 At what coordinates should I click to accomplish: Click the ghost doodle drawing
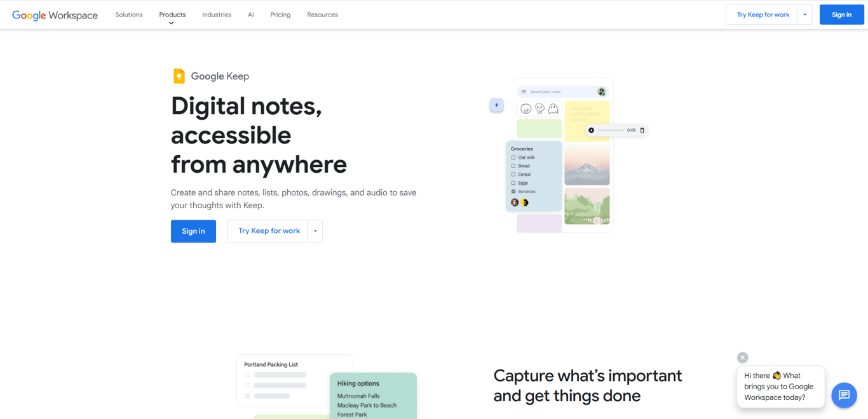coord(553,109)
